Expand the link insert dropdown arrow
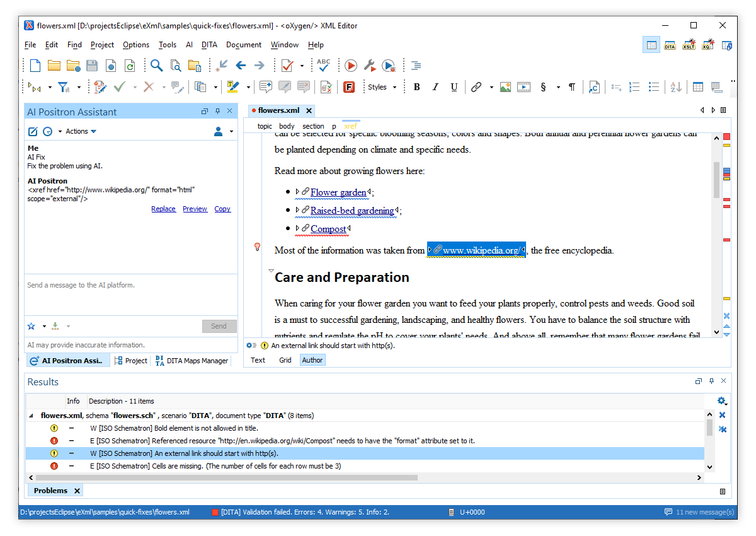This screenshot has height=536, width=756. (490, 88)
